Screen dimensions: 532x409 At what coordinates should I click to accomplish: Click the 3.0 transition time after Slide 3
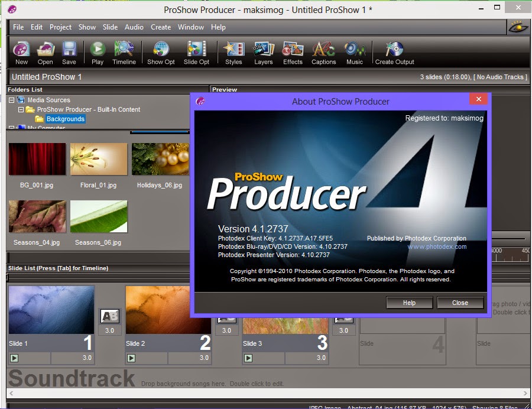pyautogui.click(x=343, y=330)
